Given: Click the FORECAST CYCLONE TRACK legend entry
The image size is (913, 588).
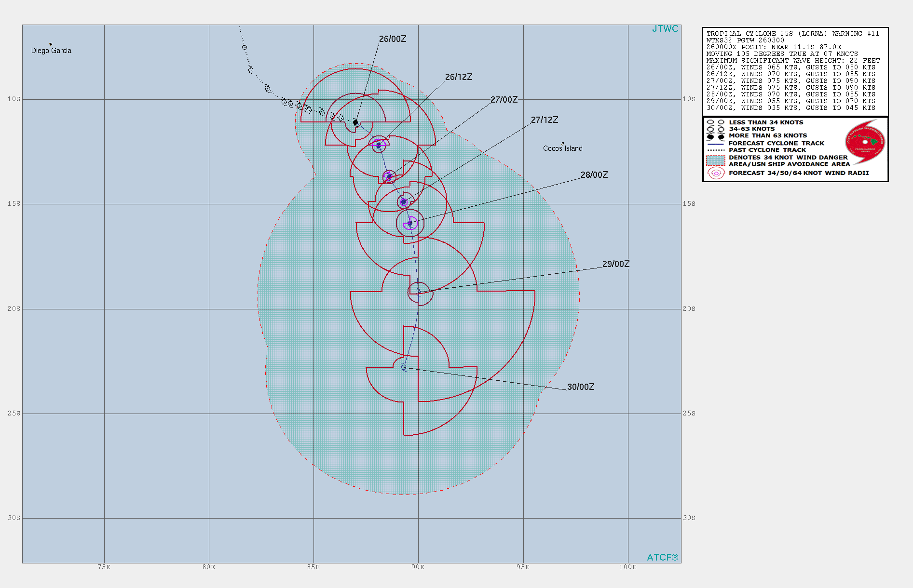Looking at the screenshot, I should point(777,143).
